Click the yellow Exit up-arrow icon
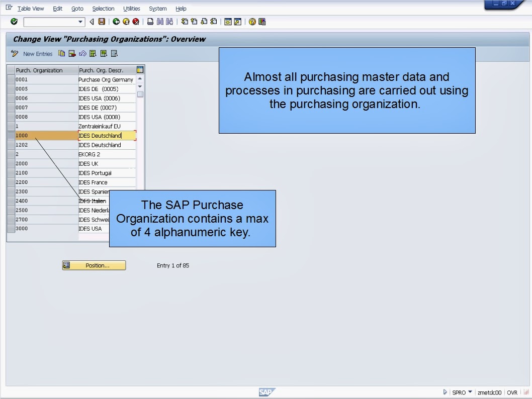532x399 pixels. pyautogui.click(x=126, y=22)
